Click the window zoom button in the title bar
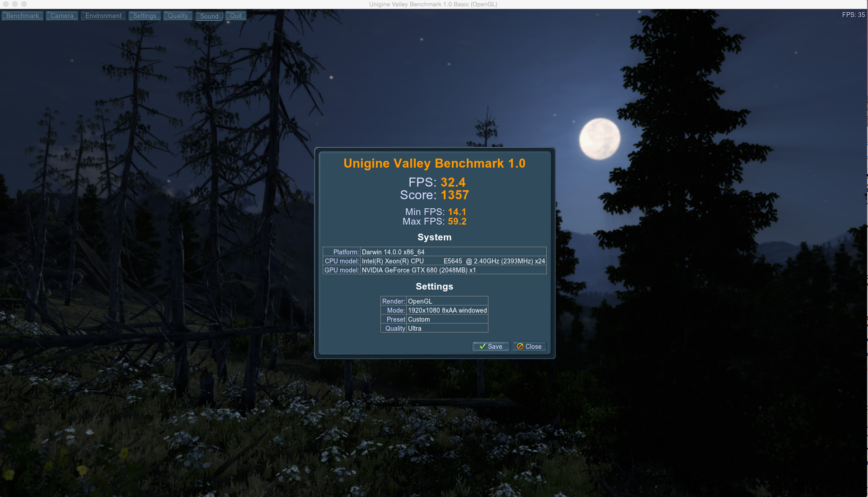The height and width of the screenshot is (497, 868). pyautogui.click(x=24, y=4)
